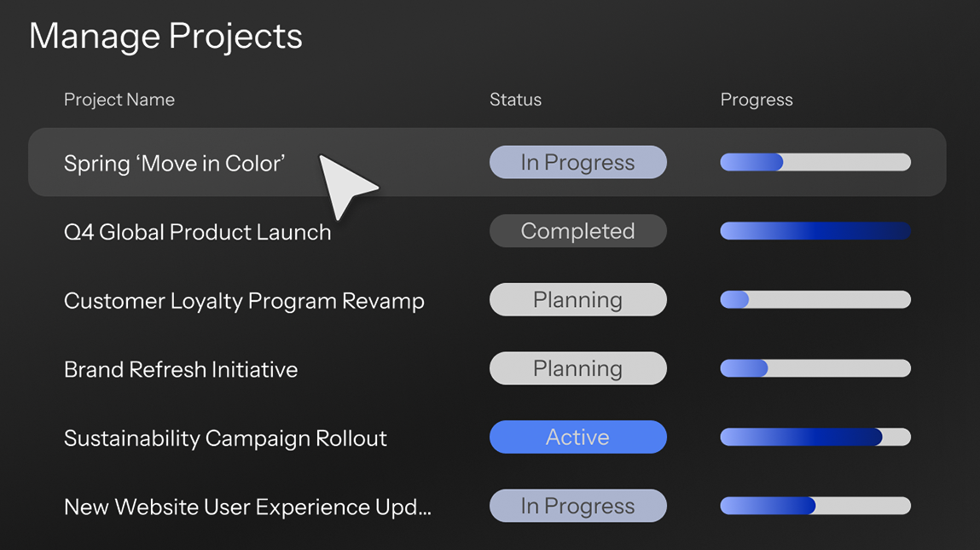Click In Progress status for New Website project
This screenshot has height=550, width=980.
(x=577, y=507)
